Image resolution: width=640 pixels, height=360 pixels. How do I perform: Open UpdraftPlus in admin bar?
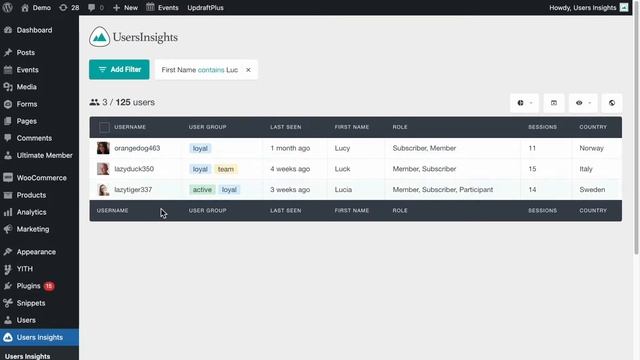pos(205,8)
